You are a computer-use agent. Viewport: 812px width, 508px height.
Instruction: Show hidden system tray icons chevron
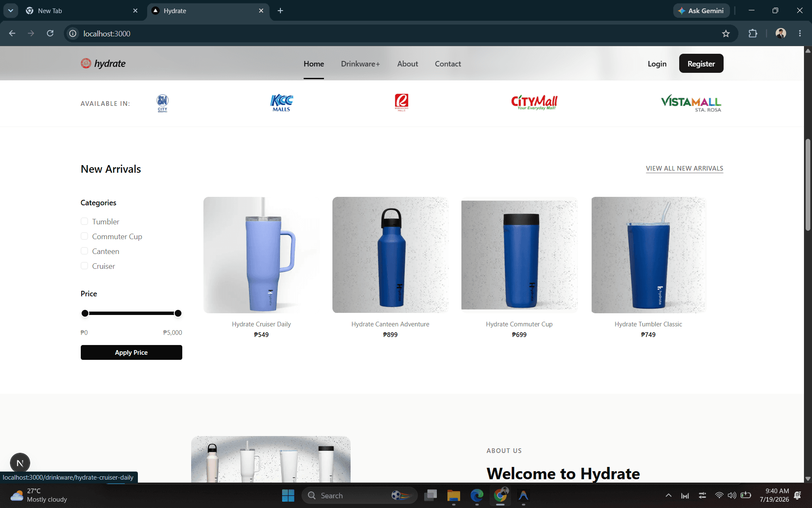(x=668, y=495)
